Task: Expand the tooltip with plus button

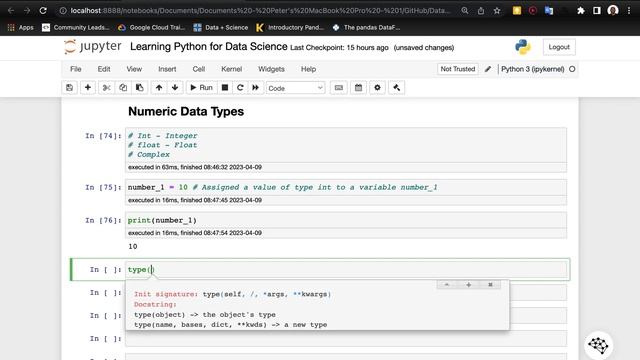Action: point(469,284)
